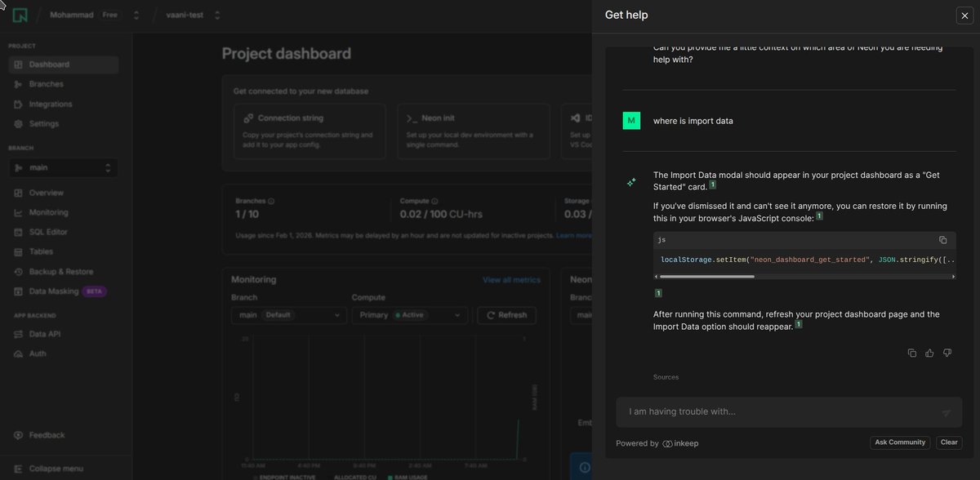The image size is (980, 480).
Task: Click the Feedback speech icon
Action: [19, 435]
